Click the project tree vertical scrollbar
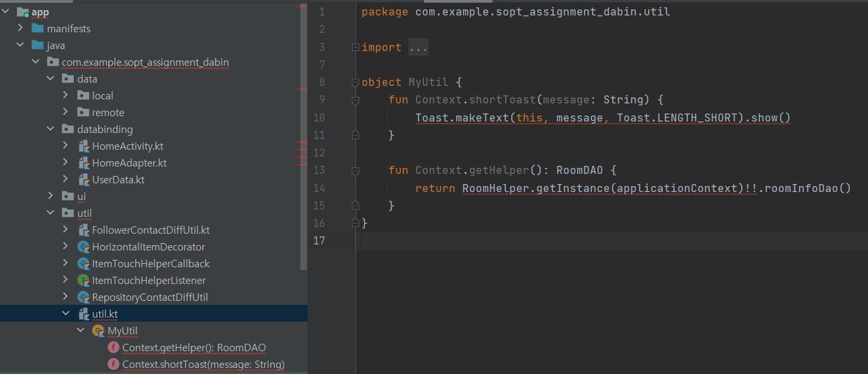This screenshot has width=868, height=374. (x=303, y=138)
